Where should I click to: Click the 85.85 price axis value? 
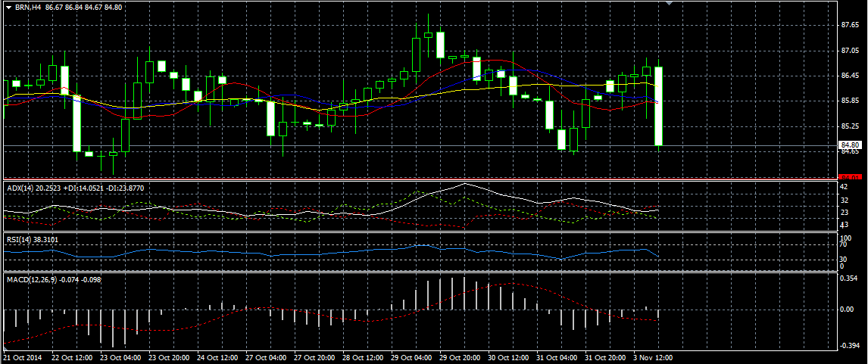[x=850, y=101]
